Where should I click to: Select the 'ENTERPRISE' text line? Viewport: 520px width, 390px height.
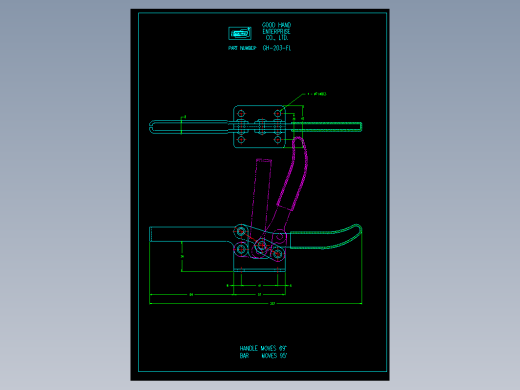(x=276, y=32)
